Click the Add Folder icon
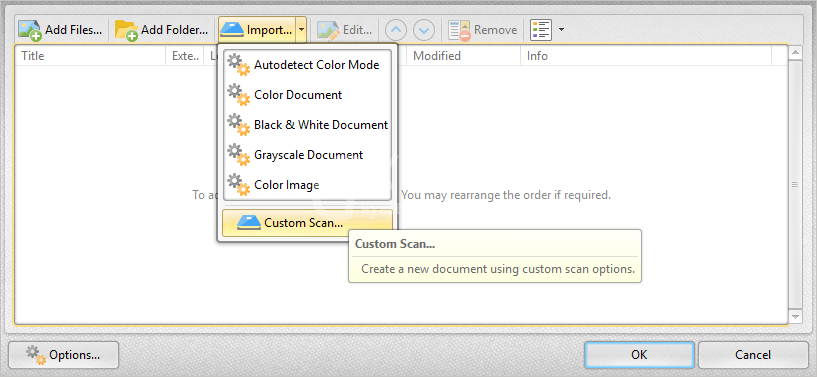 point(126,30)
